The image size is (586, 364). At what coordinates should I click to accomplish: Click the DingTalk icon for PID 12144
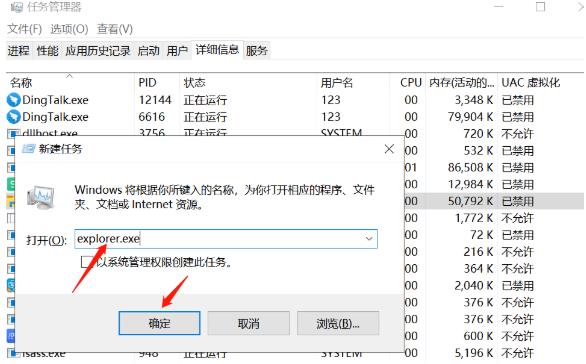coord(13,100)
